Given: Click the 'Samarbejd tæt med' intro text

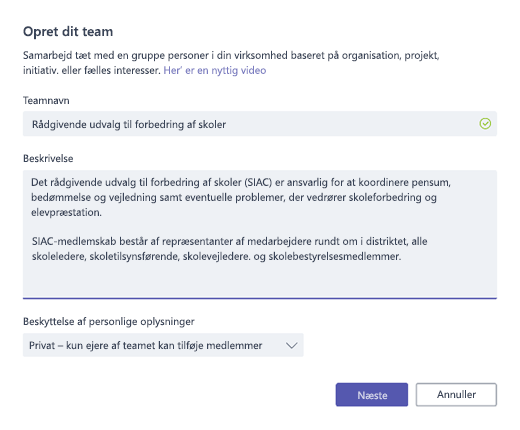Looking at the screenshot, I should point(231,63).
